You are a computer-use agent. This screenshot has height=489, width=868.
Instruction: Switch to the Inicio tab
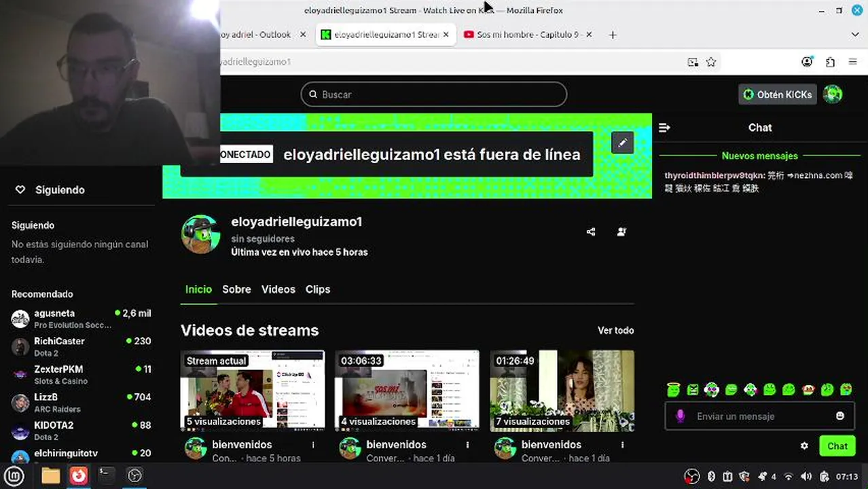(198, 289)
